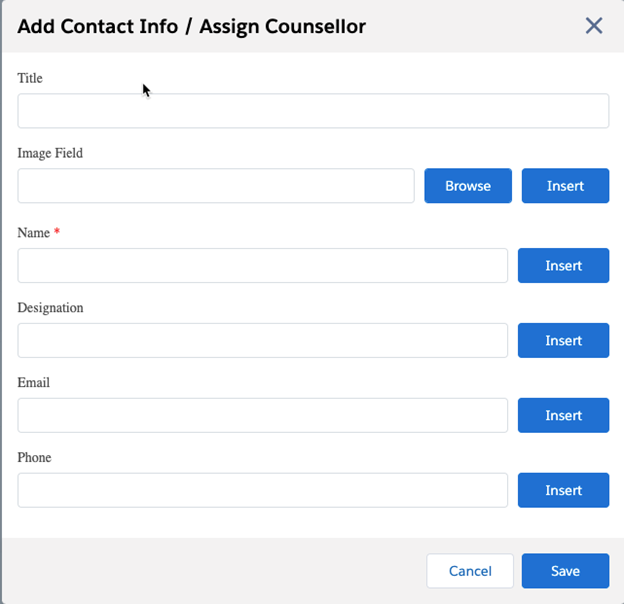Close the Add Contact Info dialog
This screenshot has width=624, height=604.
point(594,26)
